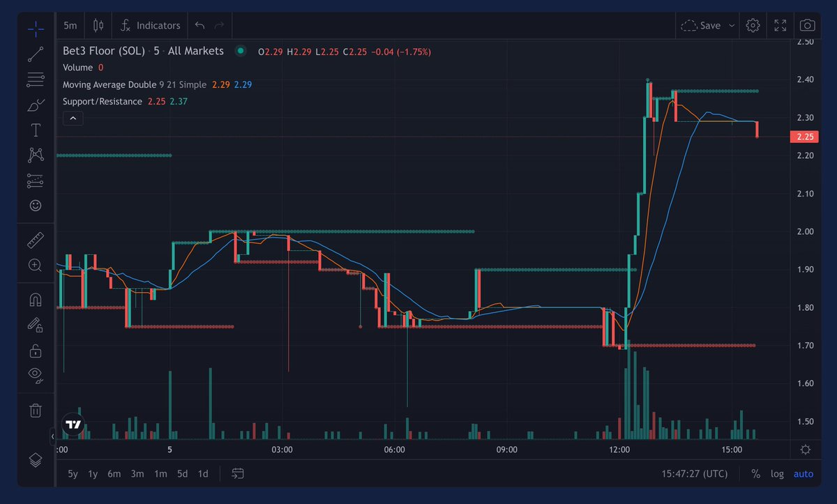Viewport: 837px width, 504px height.
Task: Click the current price label 2.25
Action: click(x=806, y=137)
